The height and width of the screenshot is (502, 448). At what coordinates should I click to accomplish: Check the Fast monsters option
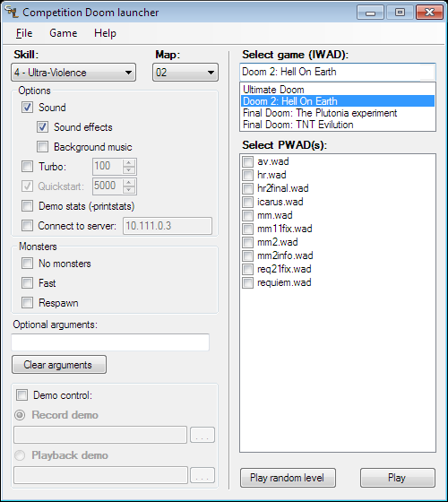27,283
